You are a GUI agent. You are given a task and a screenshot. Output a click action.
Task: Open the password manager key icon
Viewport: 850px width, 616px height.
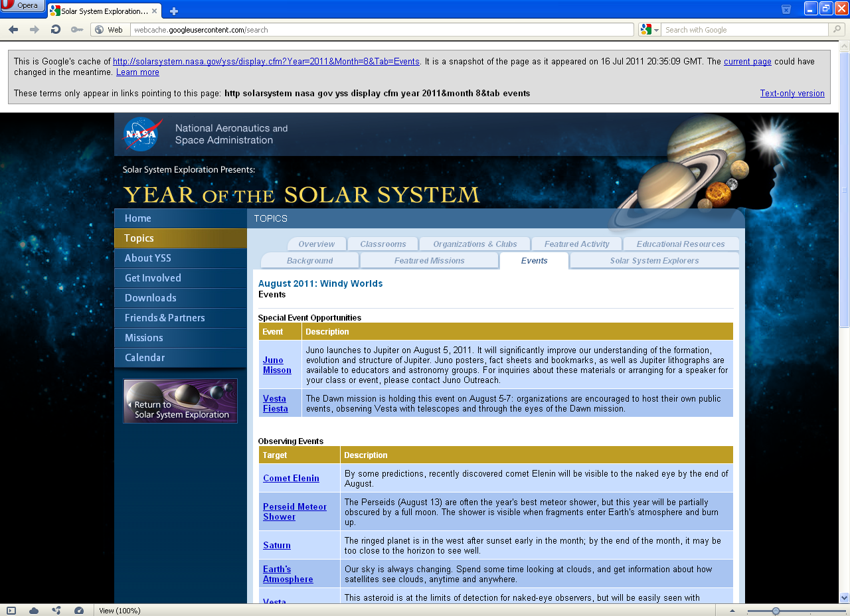point(77,29)
